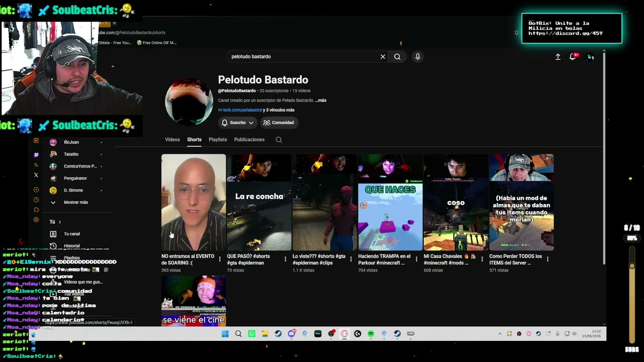Viewport: 644px width, 362px height.
Task: Open the Suscrito subscription dropdown
Action: tap(237, 123)
